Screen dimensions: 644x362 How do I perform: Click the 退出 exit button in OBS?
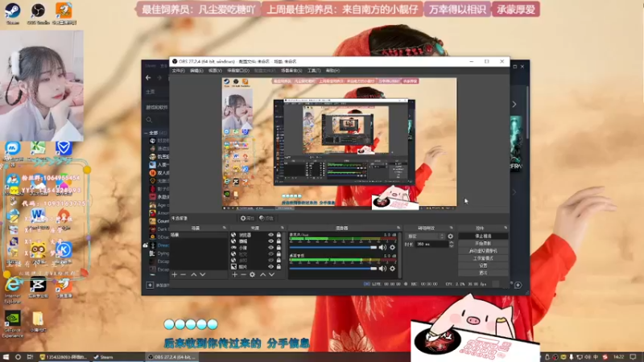[483, 273]
